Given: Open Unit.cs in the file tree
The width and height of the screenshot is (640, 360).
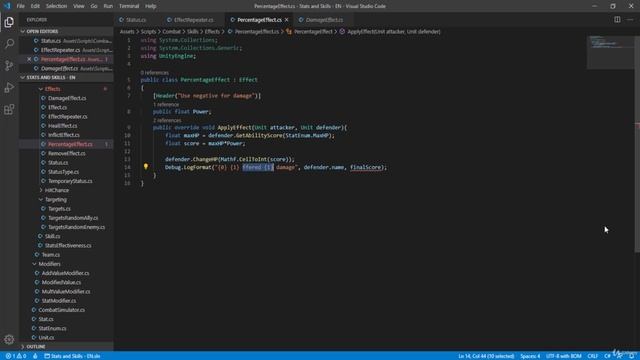Looking at the screenshot, I should [x=46, y=338].
